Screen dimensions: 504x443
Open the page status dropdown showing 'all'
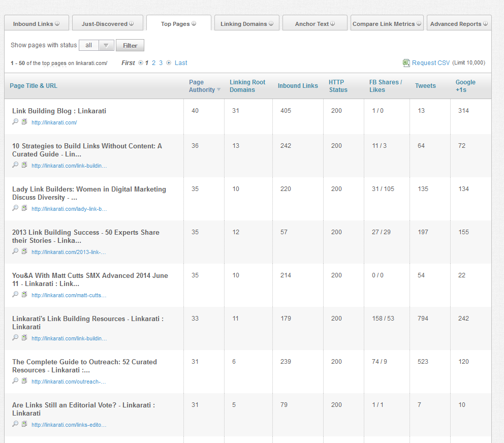97,45
